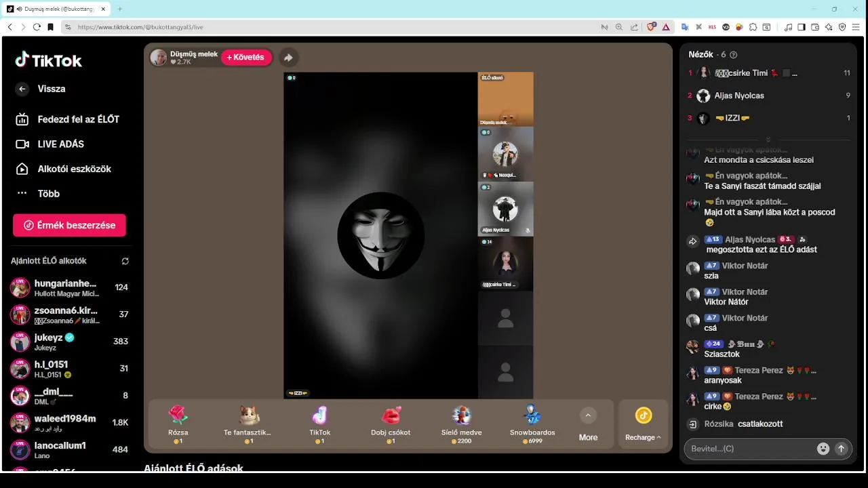Open viewer Aljas Nyolcas in ranking
This screenshot has height=488, width=868.
coord(768,96)
